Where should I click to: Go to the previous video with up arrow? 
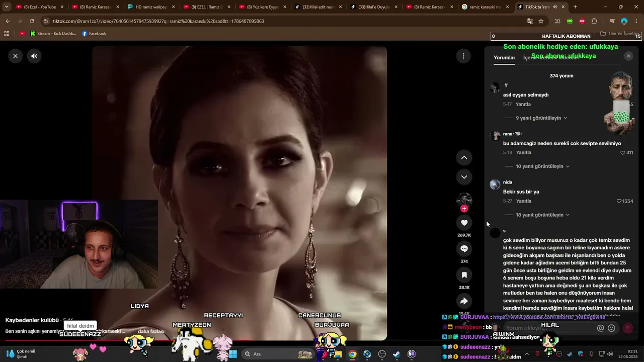[464, 157]
